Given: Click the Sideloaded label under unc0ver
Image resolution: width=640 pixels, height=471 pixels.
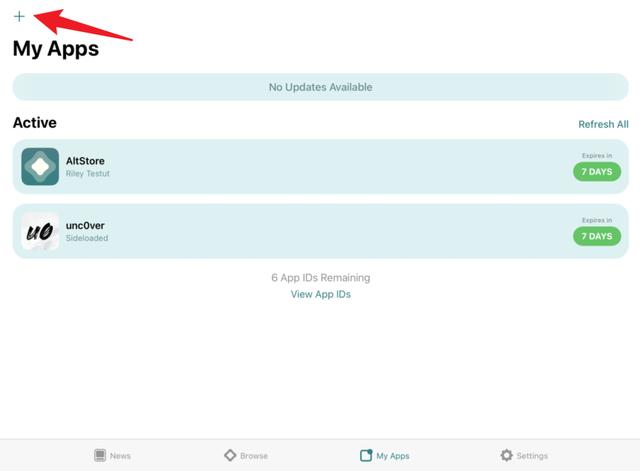Looking at the screenshot, I should click(x=87, y=238).
